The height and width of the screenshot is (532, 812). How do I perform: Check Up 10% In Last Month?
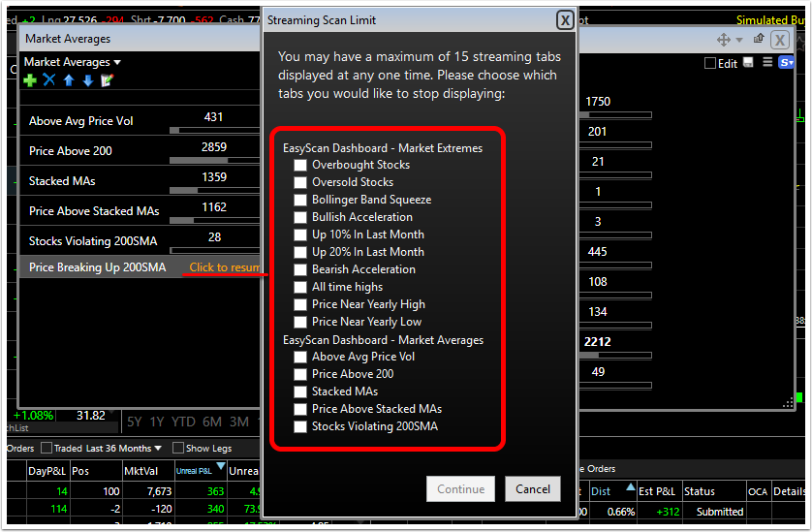[x=300, y=235]
